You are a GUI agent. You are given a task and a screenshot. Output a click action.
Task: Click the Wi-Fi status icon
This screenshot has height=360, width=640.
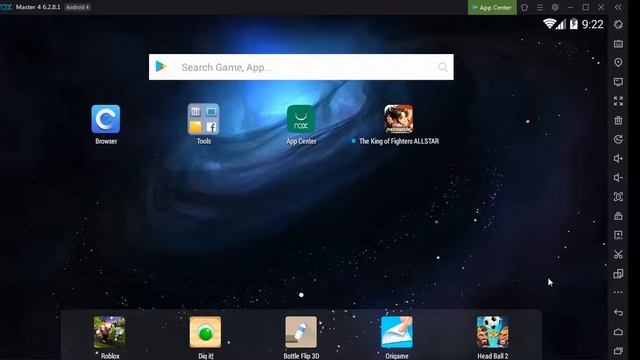549,24
